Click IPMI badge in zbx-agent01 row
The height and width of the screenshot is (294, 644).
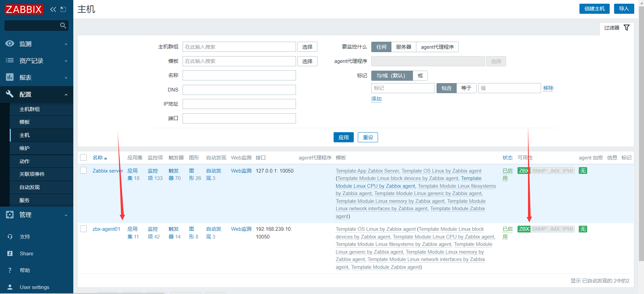(x=568, y=229)
